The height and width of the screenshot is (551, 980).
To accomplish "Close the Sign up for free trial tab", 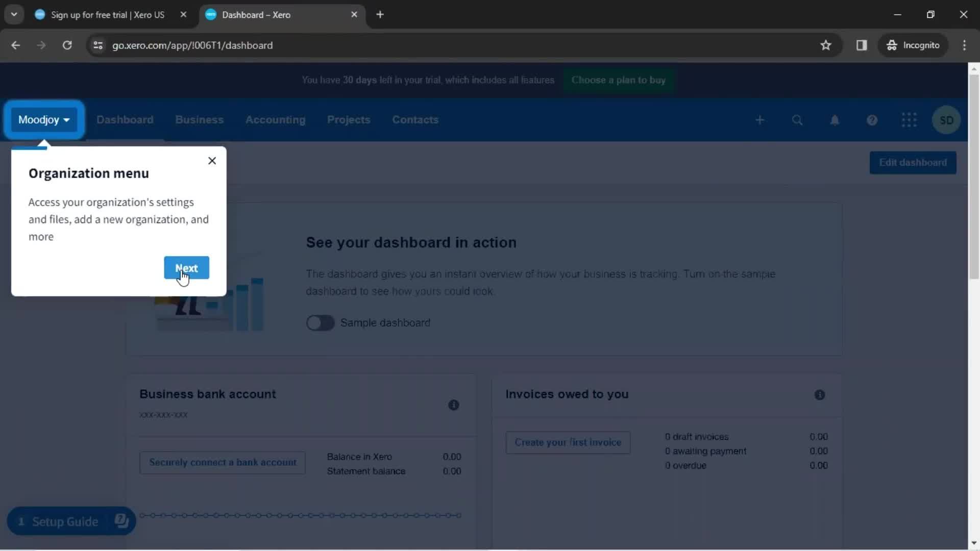I will point(183,15).
